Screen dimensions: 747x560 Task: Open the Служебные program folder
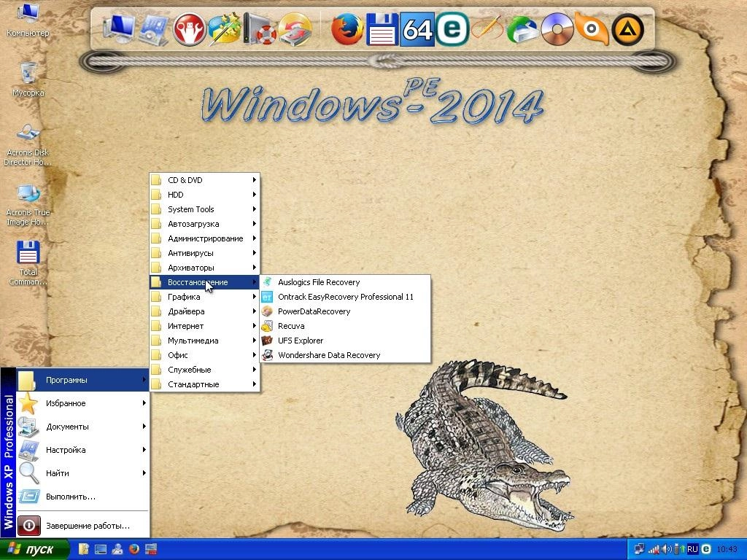pyautogui.click(x=205, y=370)
